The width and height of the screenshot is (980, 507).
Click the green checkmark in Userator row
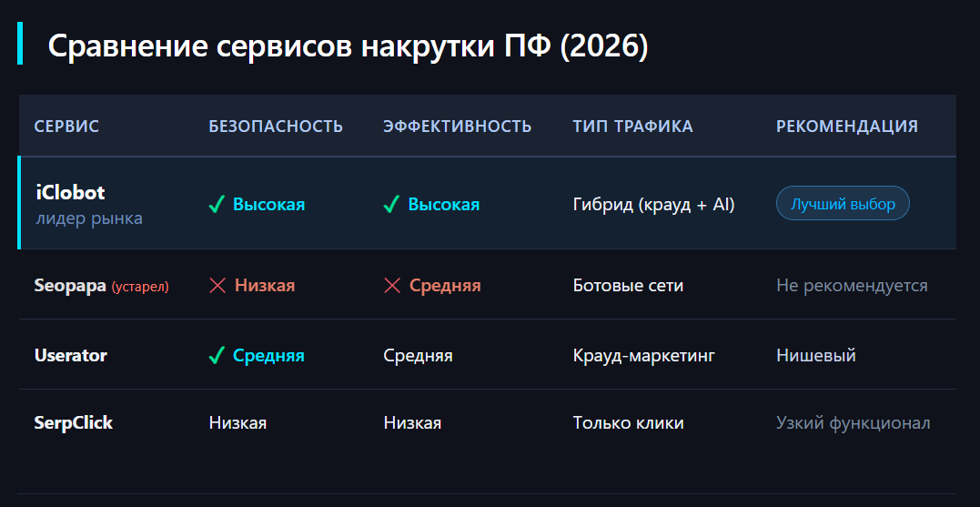click(x=217, y=356)
